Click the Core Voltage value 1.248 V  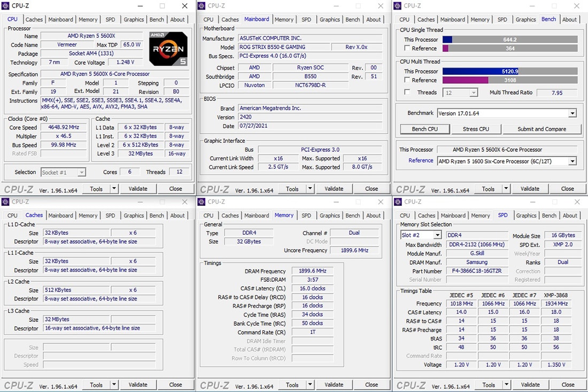click(125, 62)
